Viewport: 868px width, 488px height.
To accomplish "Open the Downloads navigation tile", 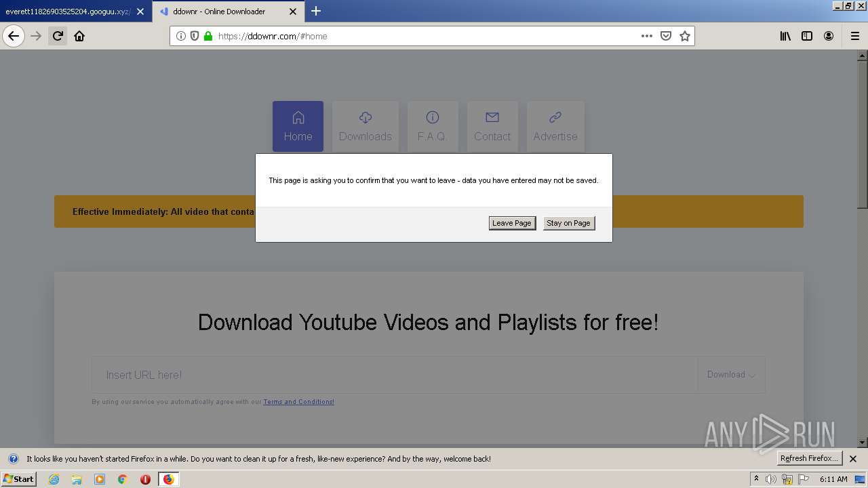I will [x=366, y=126].
